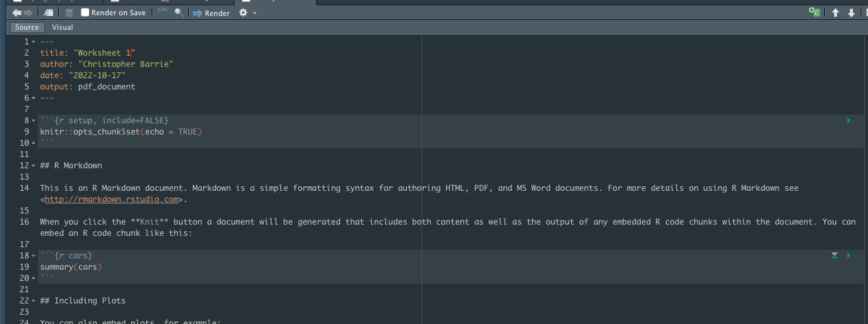
Task: Run spell check on document
Action: (x=163, y=13)
